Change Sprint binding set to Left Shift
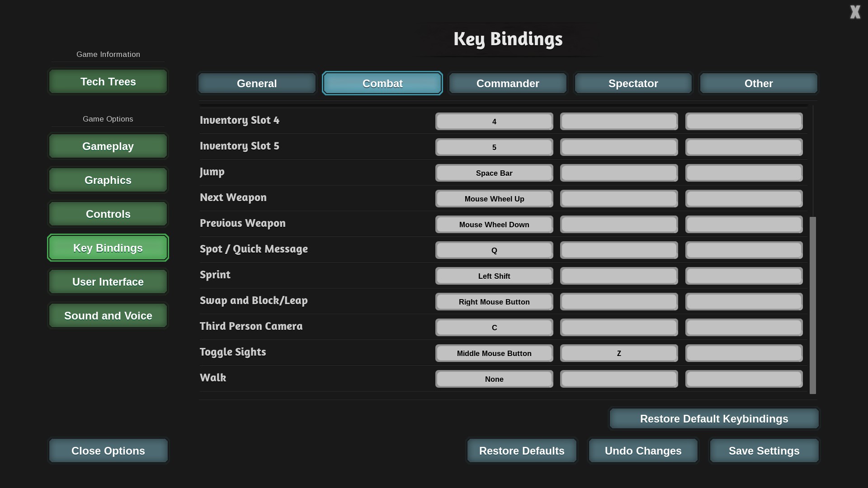This screenshot has width=868, height=488. [x=494, y=276]
